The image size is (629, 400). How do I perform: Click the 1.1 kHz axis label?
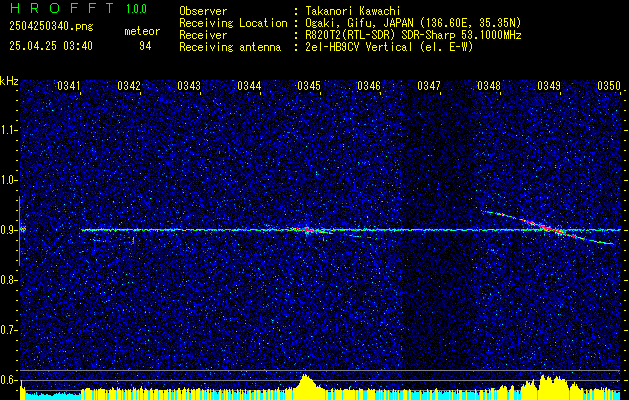coord(8,130)
